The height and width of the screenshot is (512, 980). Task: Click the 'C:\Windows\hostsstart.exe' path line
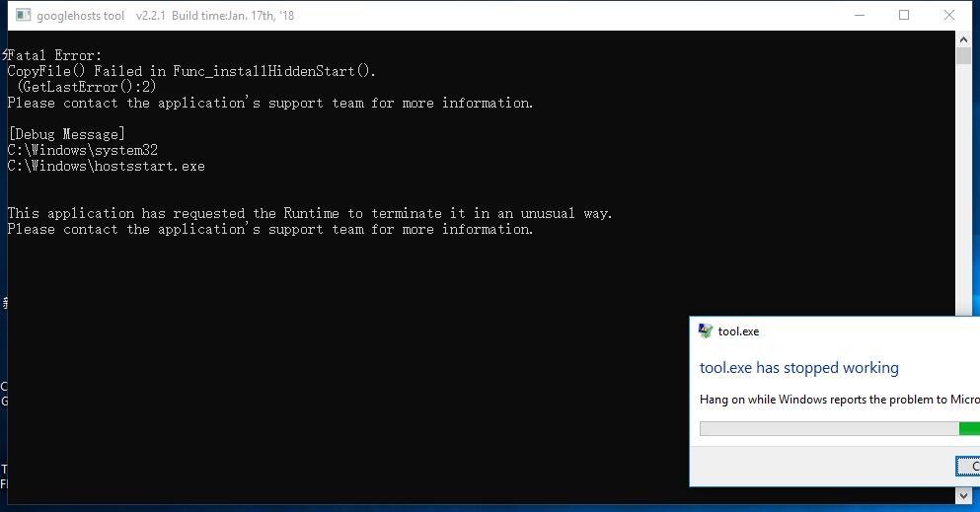click(107, 166)
